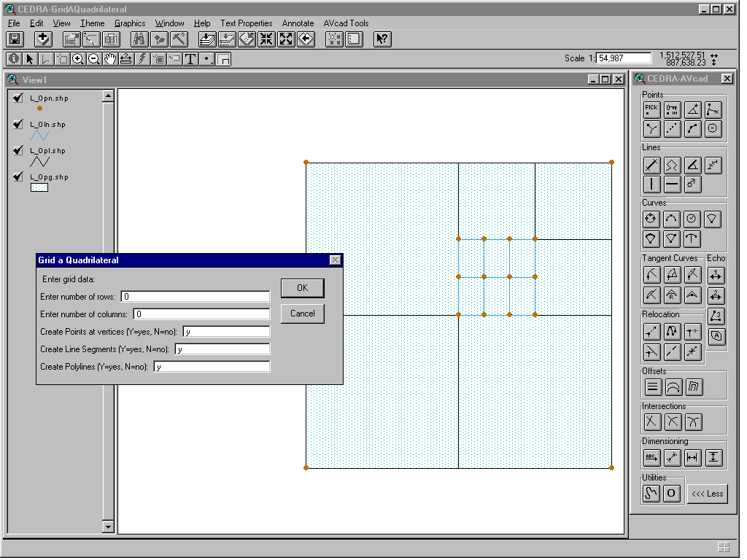747x560 pixels.
Task: Click the key-in point tool in AVcad
Action: click(x=672, y=110)
